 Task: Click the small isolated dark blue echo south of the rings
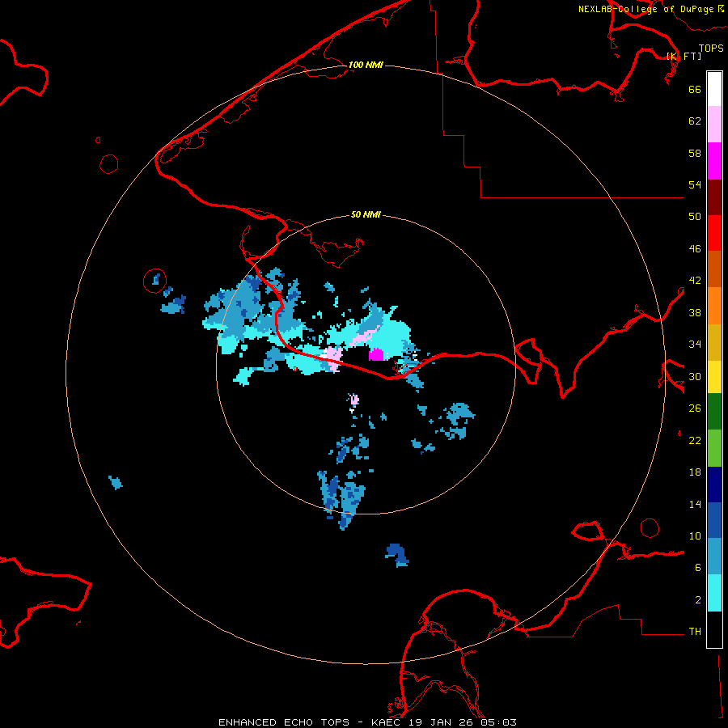(x=397, y=554)
